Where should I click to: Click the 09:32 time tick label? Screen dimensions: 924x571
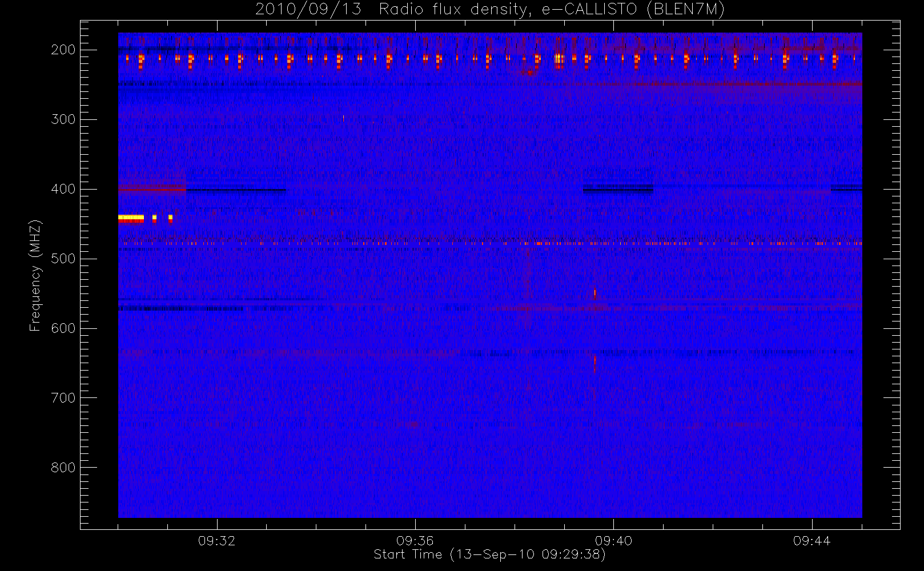(216, 541)
